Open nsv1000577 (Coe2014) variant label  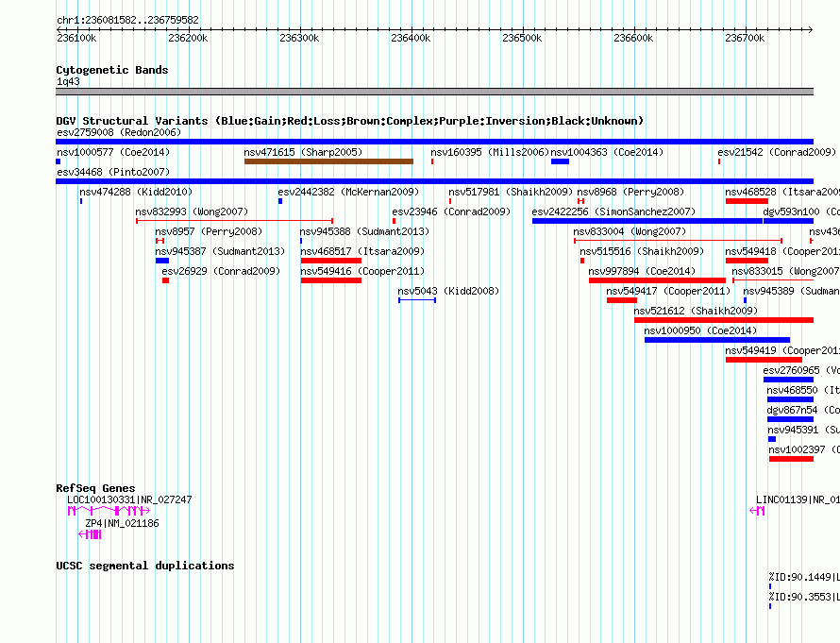[x=113, y=152]
